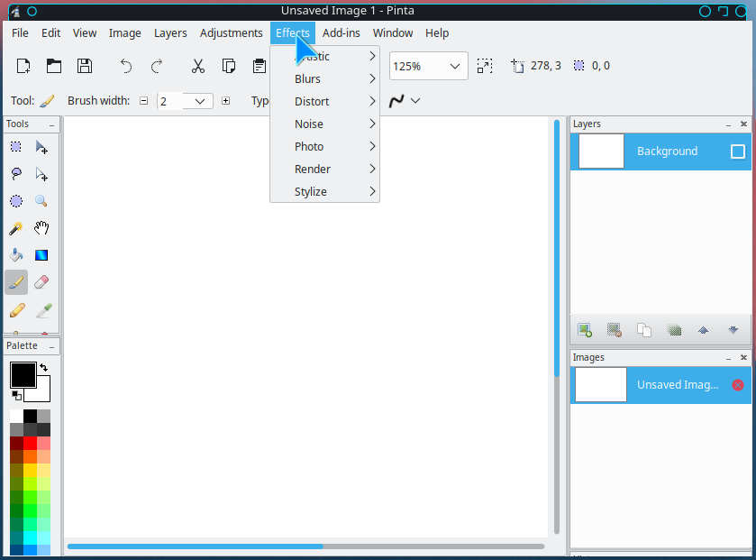Select the Pencil tool
This screenshot has height=560, width=756.
coord(17,309)
